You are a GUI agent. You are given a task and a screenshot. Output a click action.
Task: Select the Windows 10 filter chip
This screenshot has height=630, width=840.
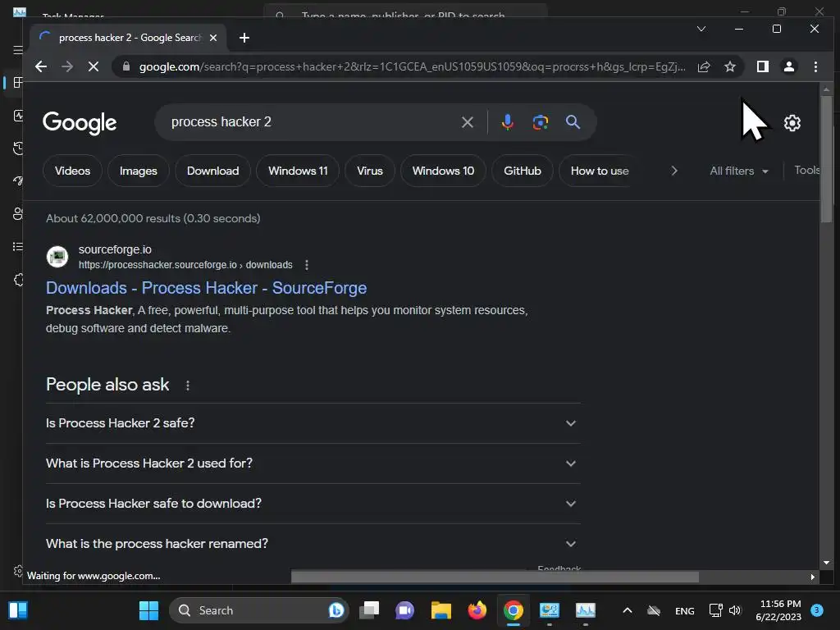[x=443, y=171]
